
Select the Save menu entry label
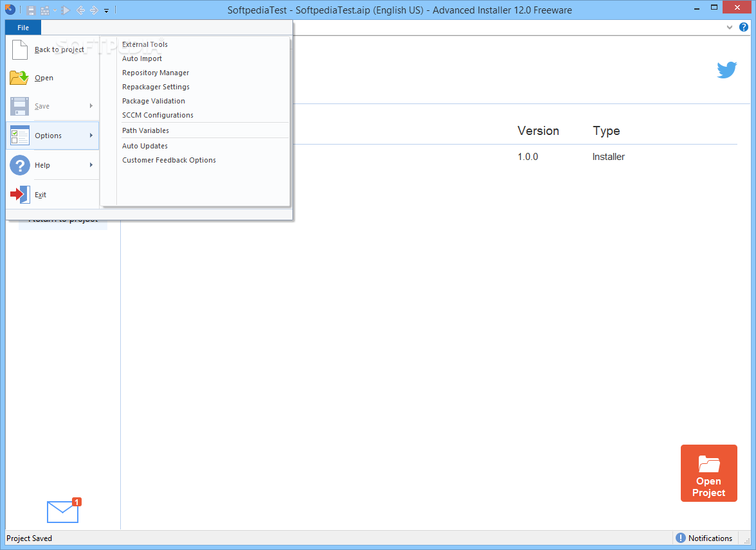point(42,106)
